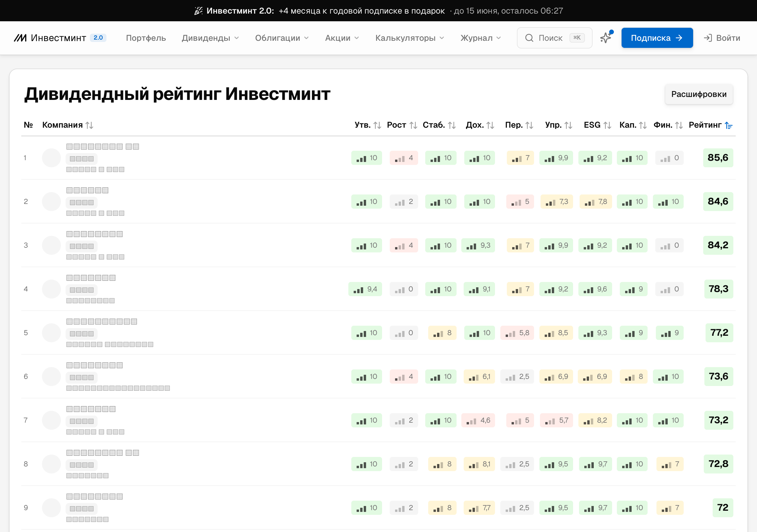Click the Инвестминт logo icon
This screenshot has height=532, width=757.
coord(20,38)
